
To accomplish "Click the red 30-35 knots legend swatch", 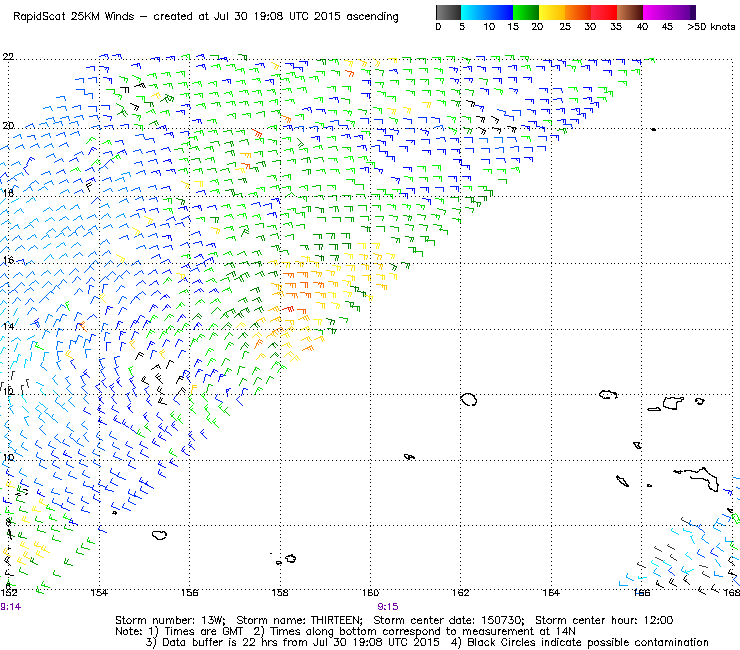I will [x=604, y=12].
